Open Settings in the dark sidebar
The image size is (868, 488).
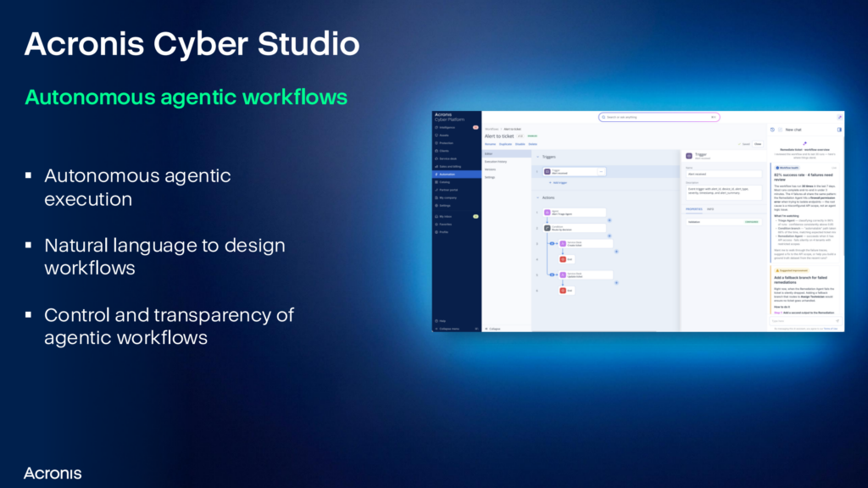tap(456, 205)
